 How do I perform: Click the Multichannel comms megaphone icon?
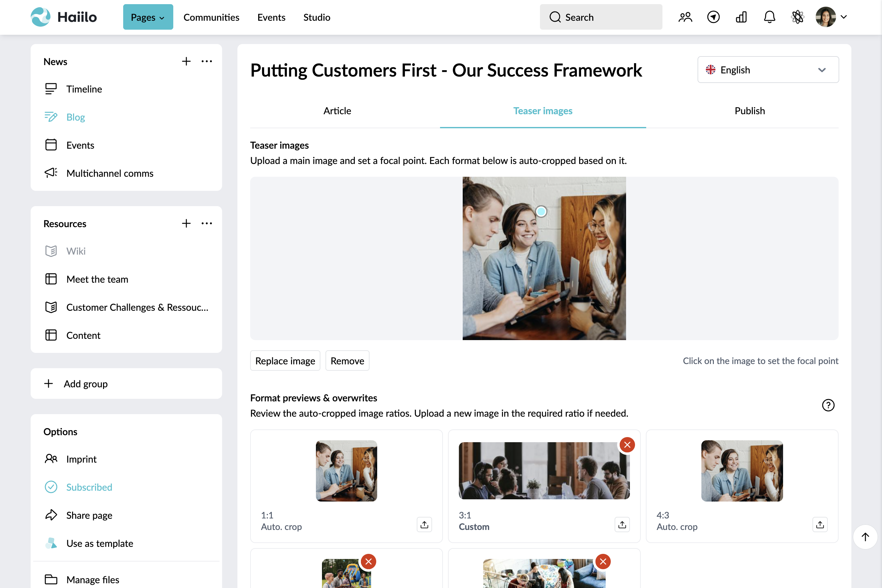pos(51,173)
